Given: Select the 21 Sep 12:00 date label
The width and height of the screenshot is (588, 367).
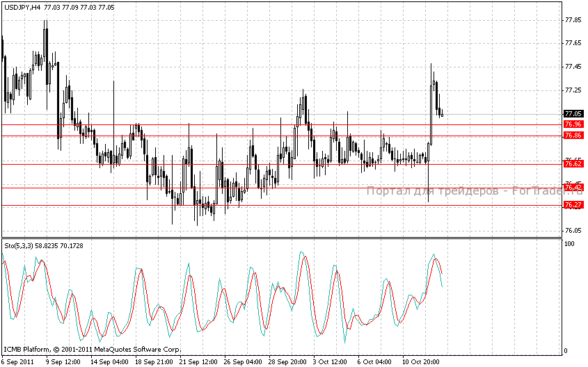Looking at the screenshot, I should (197, 361).
